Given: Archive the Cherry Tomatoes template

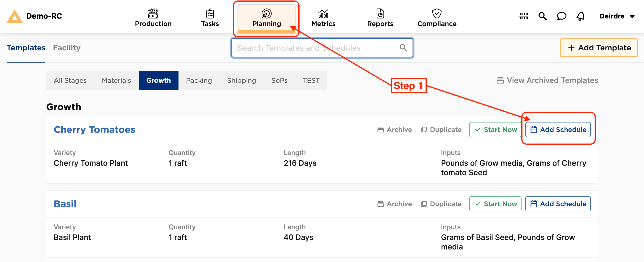Looking at the screenshot, I should pyautogui.click(x=395, y=130).
